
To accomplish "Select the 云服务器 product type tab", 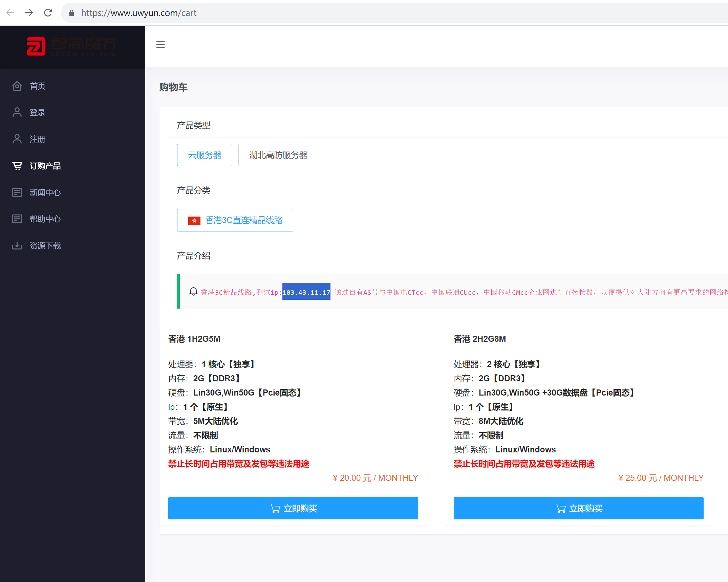I will [205, 155].
